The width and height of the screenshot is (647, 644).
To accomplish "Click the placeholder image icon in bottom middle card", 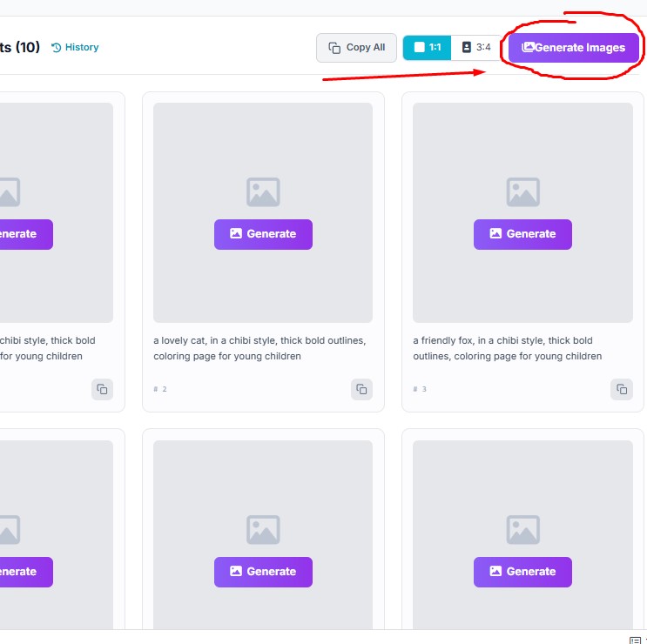I will pos(263,530).
